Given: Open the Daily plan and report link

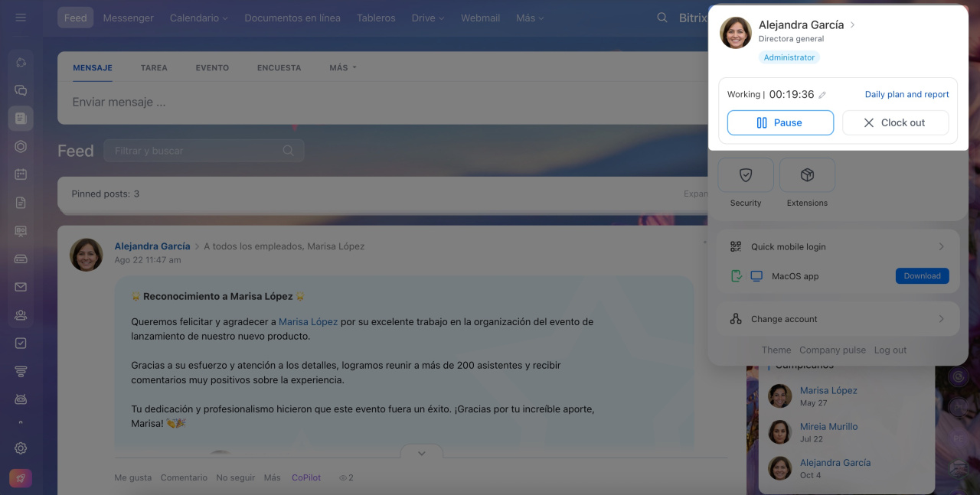Looking at the screenshot, I should click(x=906, y=94).
